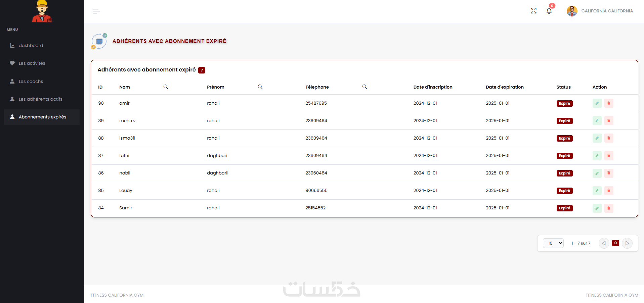Delete member amir rahali
Screen dimensions: 644x303
pyautogui.click(x=609, y=103)
